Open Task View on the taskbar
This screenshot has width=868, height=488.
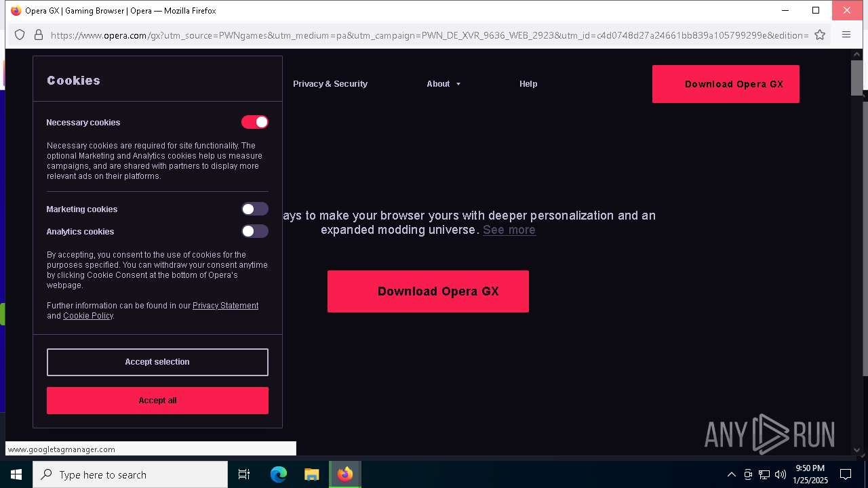pyautogui.click(x=244, y=474)
